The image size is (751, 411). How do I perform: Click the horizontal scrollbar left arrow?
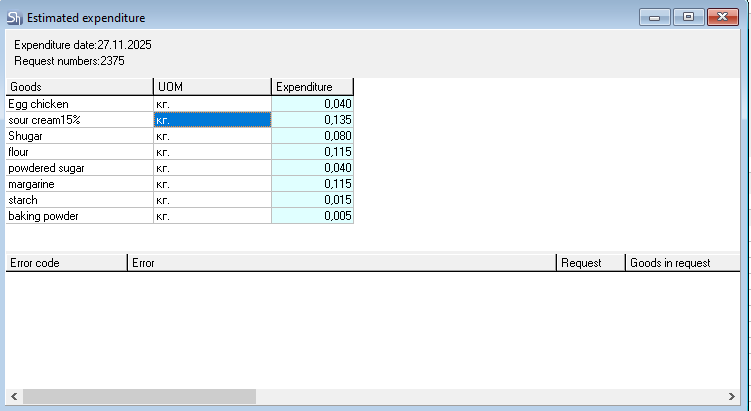pos(13,397)
